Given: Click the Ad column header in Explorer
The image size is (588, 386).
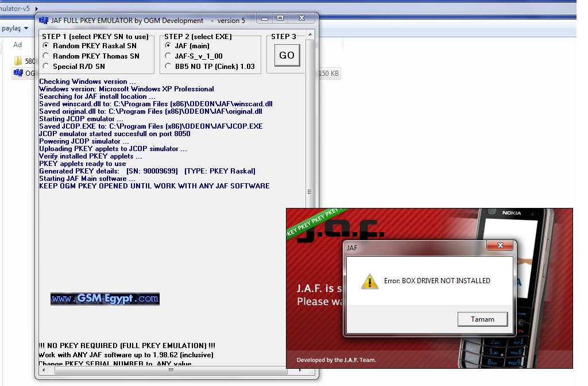Looking at the screenshot, I should coord(17,45).
